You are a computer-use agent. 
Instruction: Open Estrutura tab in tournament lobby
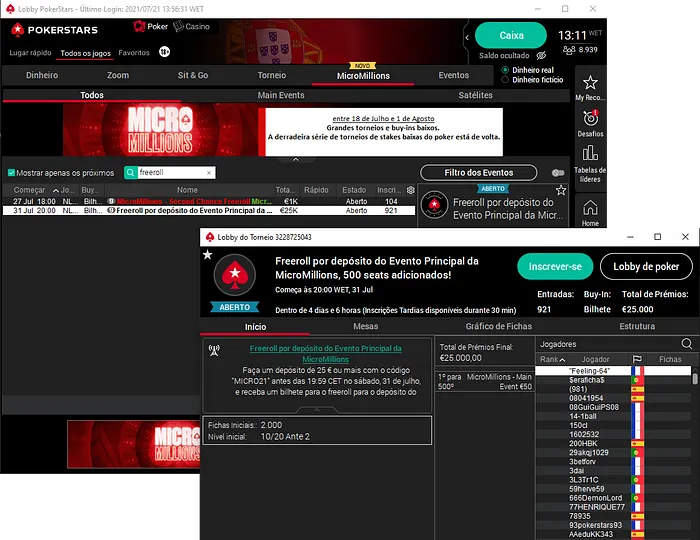click(x=637, y=326)
